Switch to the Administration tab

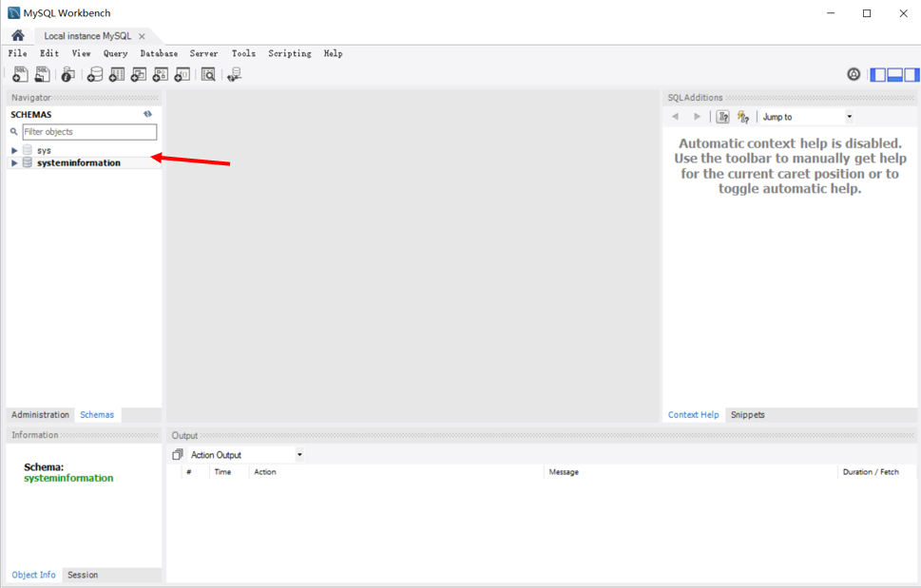(40, 415)
